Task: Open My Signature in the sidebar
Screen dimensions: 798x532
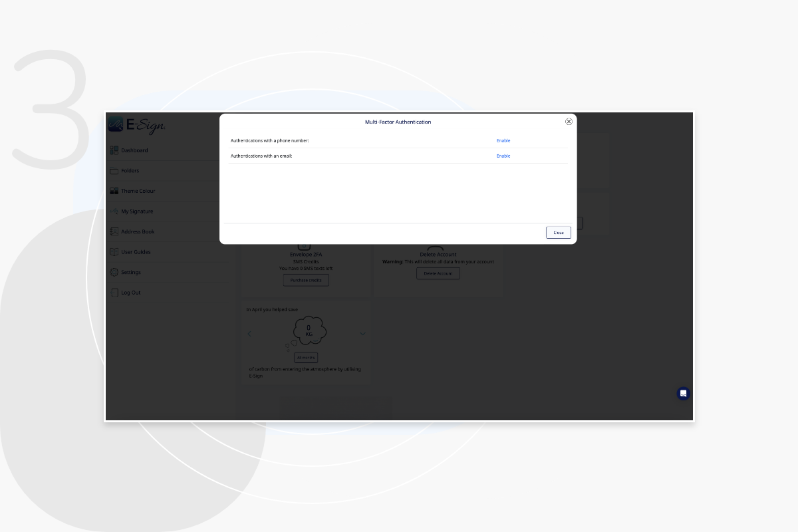Action: [x=137, y=211]
